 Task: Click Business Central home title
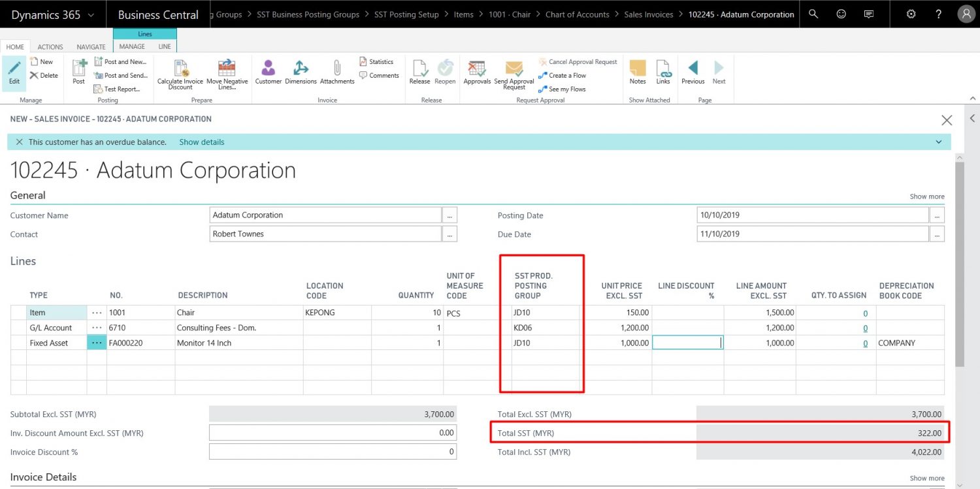pos(158,14)
